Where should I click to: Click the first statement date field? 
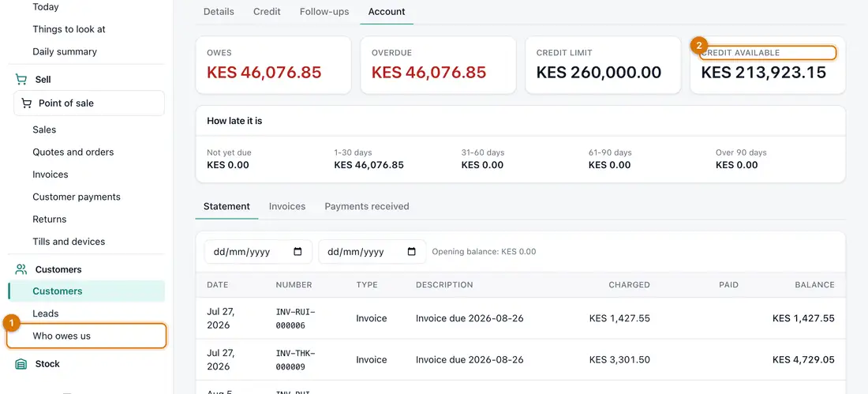[x=259, y=252]
